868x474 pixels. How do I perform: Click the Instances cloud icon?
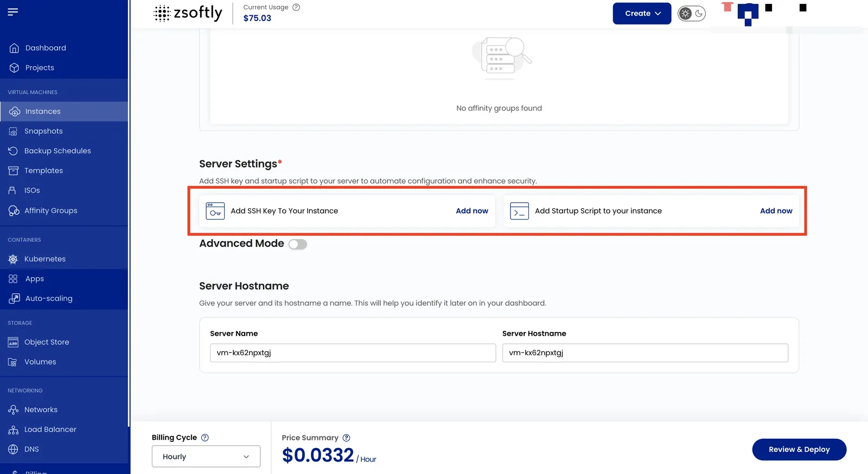pos(15,111)
